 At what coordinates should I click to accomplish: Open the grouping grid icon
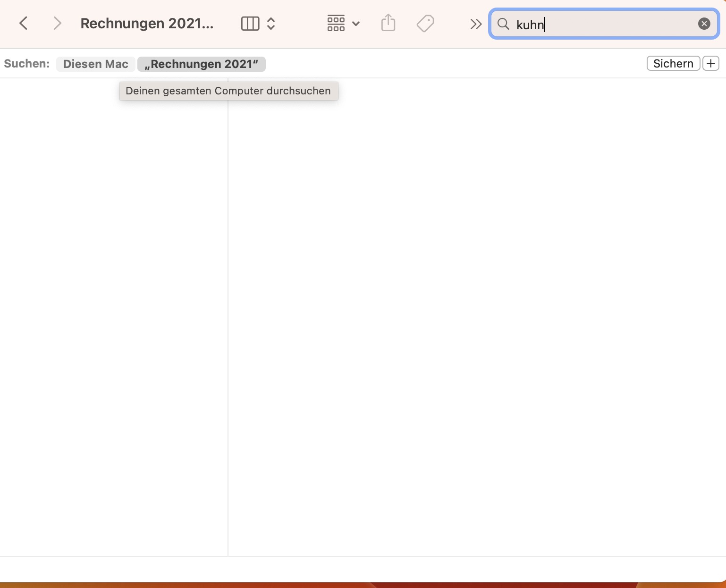coord(336,23)
